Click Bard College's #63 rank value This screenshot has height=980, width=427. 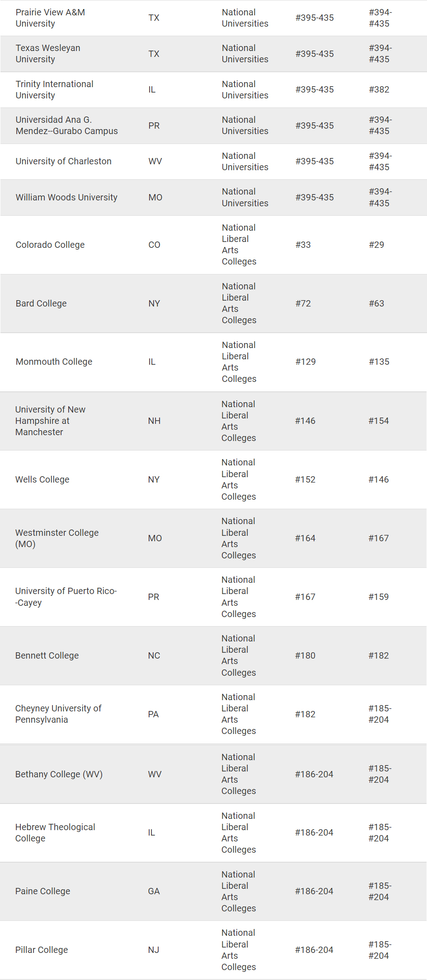click(376, 303)
